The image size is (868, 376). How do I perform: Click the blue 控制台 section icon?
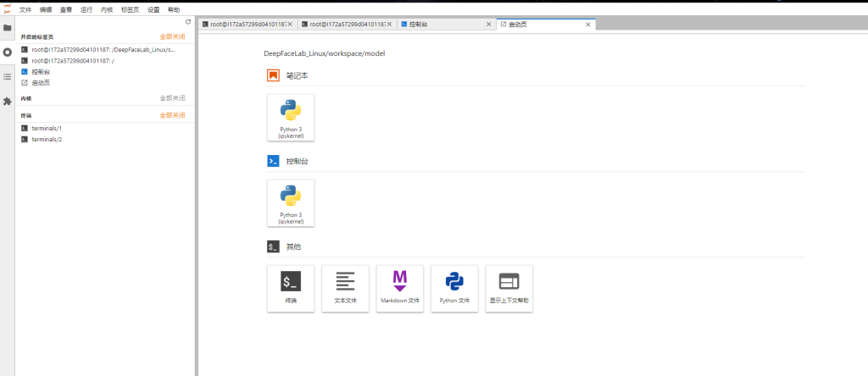(x=273, y=162)
